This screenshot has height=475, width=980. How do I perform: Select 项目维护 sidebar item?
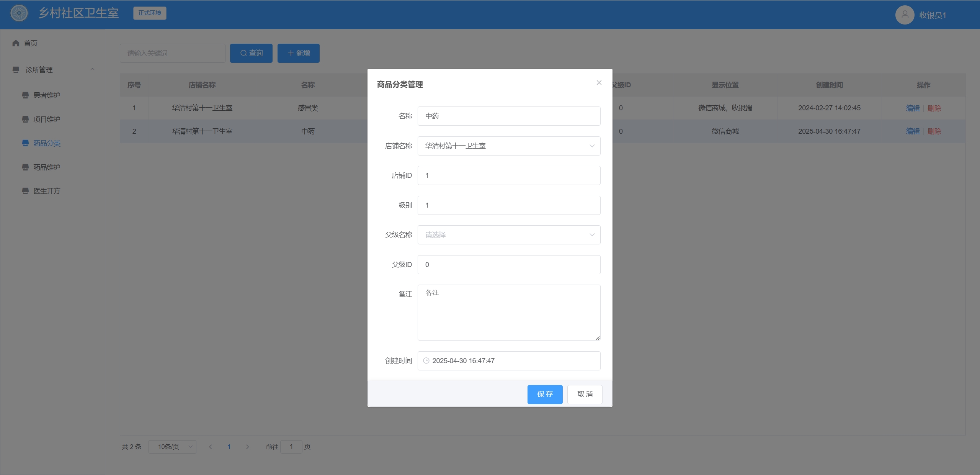pyautogui.click(x=47, y=119)
